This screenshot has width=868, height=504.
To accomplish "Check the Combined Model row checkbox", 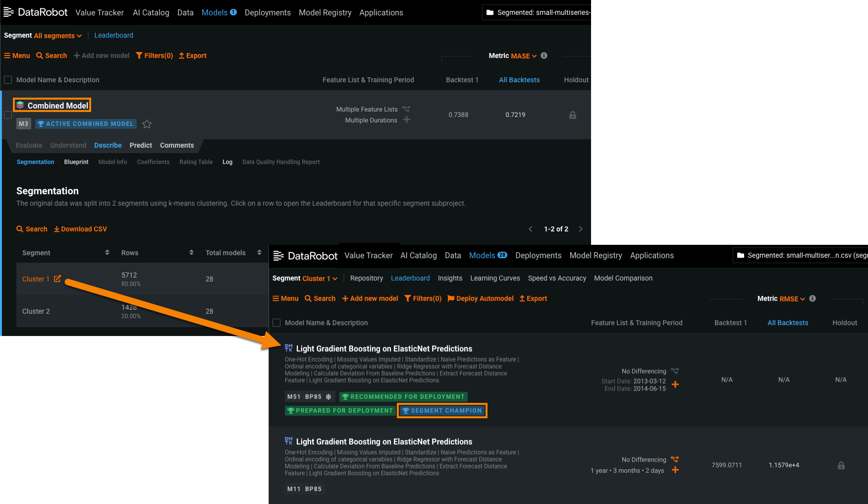I will [x=8, y=115].
